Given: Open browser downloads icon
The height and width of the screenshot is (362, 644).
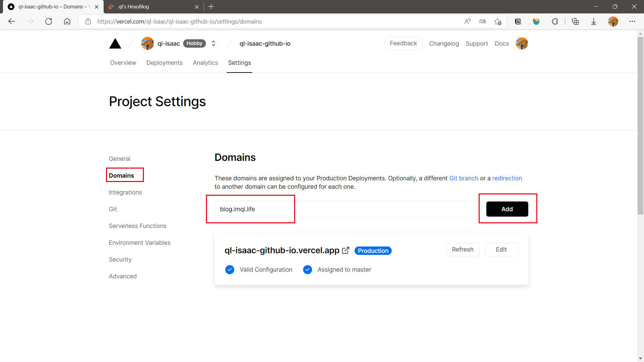Looking at the screenshot, I should click(x=593, y=21).
